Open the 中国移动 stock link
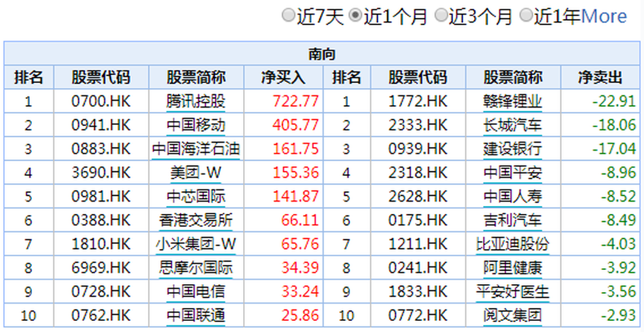This screenshot has width=644, height=332. 196,125
